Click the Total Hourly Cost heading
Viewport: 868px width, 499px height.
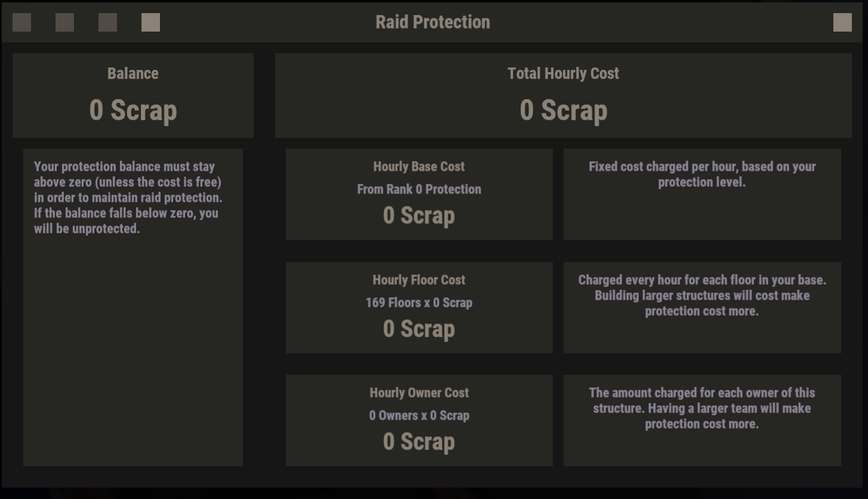coord(563,73)
